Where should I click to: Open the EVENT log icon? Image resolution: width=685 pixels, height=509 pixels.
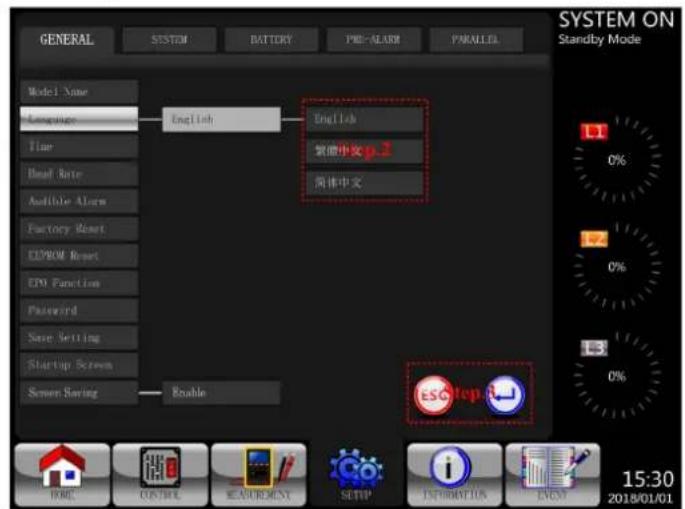(553, 474)
